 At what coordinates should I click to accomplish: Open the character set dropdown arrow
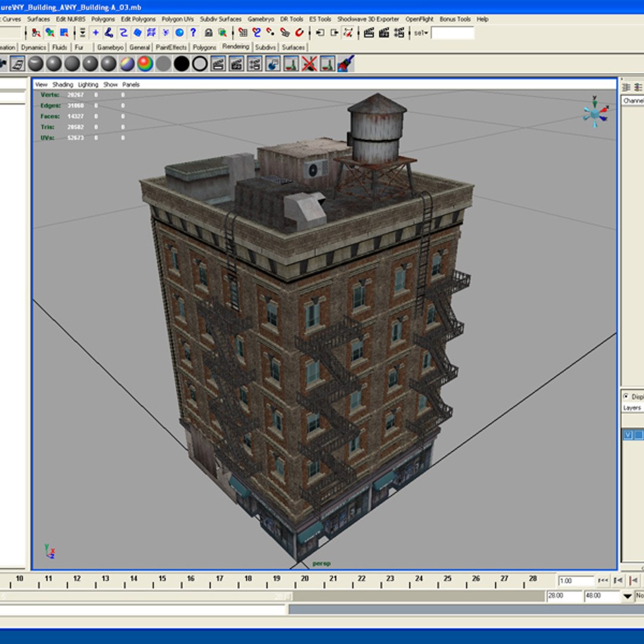coord(627,596)
